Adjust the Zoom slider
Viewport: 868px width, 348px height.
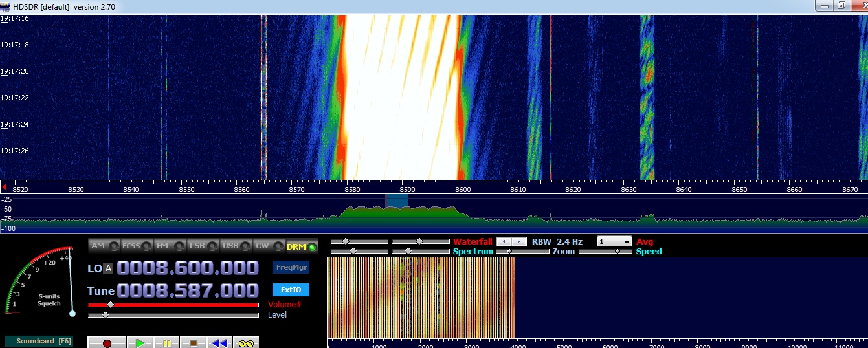pyautogui.click(x=522, y=251)
